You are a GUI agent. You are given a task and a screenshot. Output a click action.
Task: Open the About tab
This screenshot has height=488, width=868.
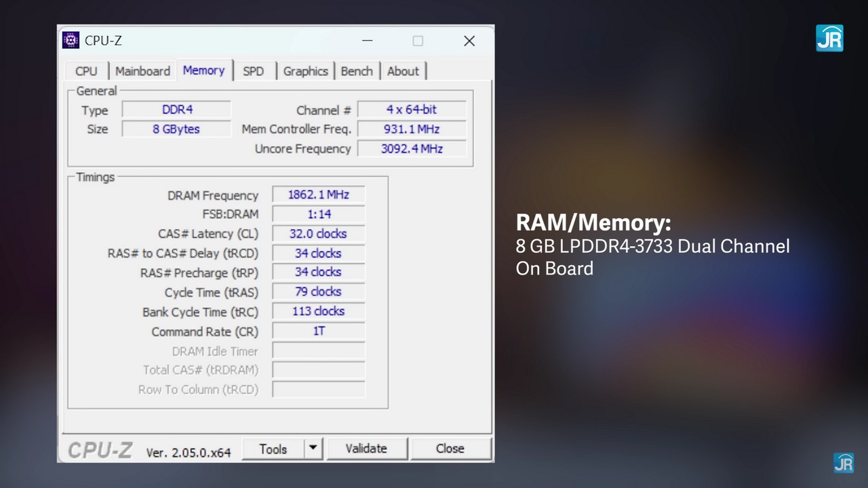coord(403,71)
